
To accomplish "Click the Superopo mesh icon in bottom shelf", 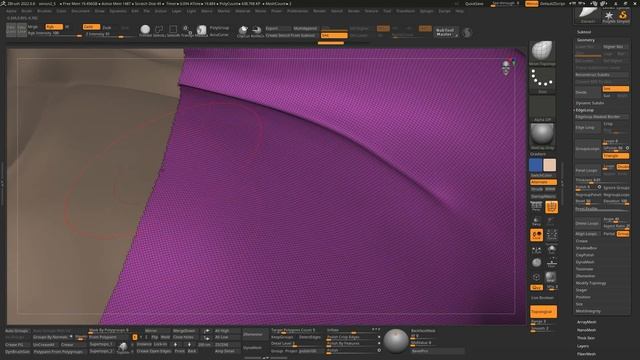I will pos(123,347).
